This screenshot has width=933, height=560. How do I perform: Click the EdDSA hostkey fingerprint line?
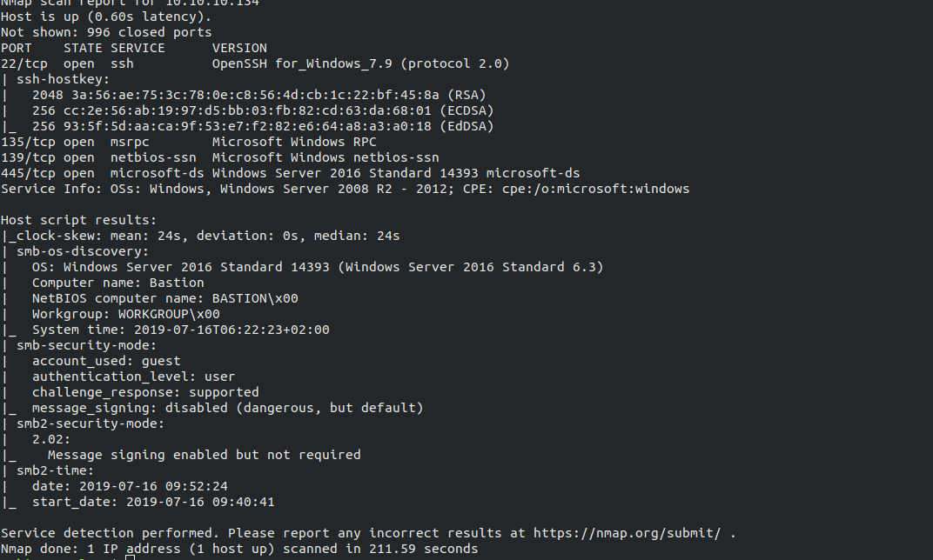coord(263,126)
